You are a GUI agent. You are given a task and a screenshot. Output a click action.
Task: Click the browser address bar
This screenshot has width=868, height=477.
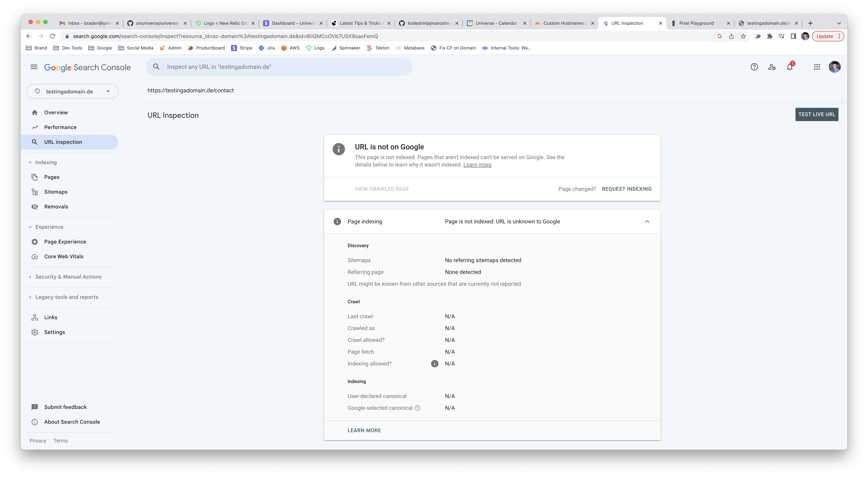[x=387, y=36]
